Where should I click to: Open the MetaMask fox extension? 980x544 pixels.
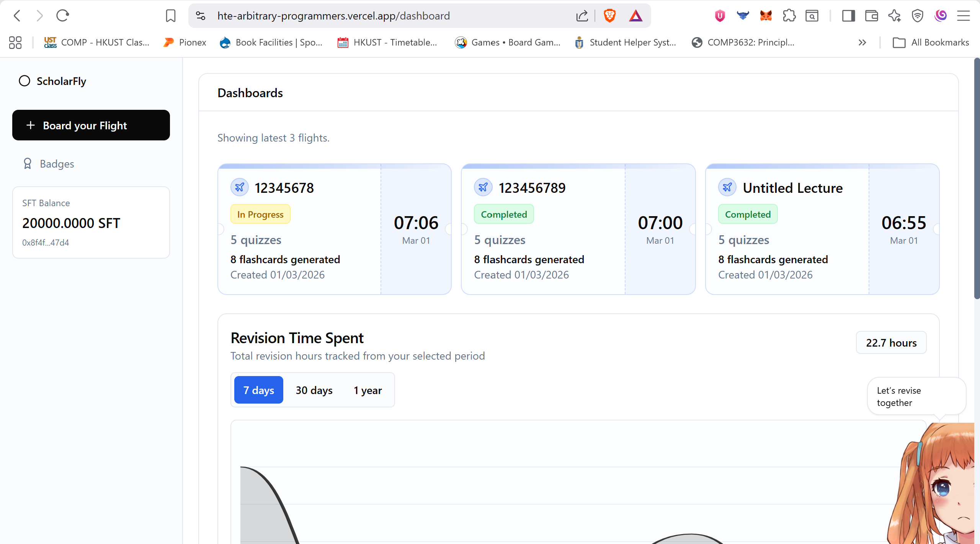tap(766, 16)
